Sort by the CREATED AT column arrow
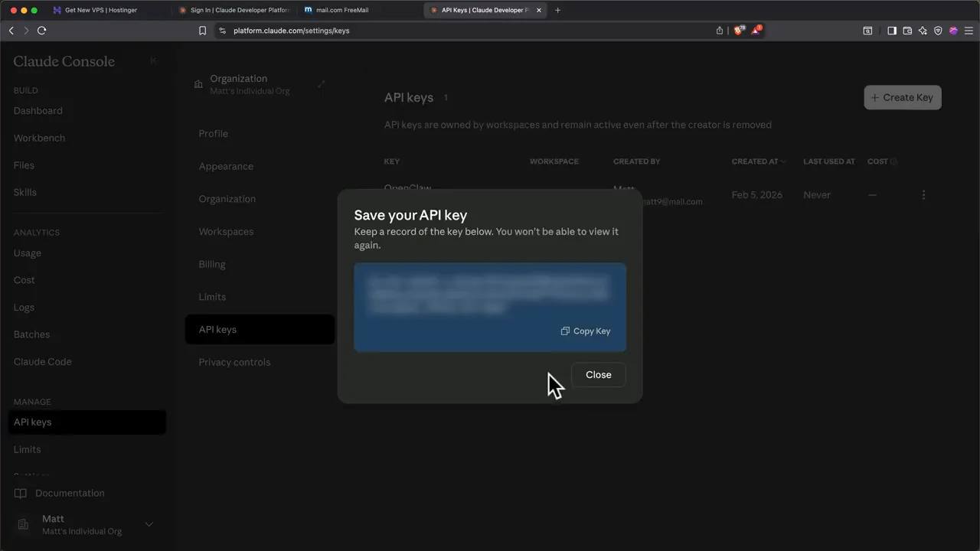The width and height of the screenshot is (980, 551). coord(783,161)
